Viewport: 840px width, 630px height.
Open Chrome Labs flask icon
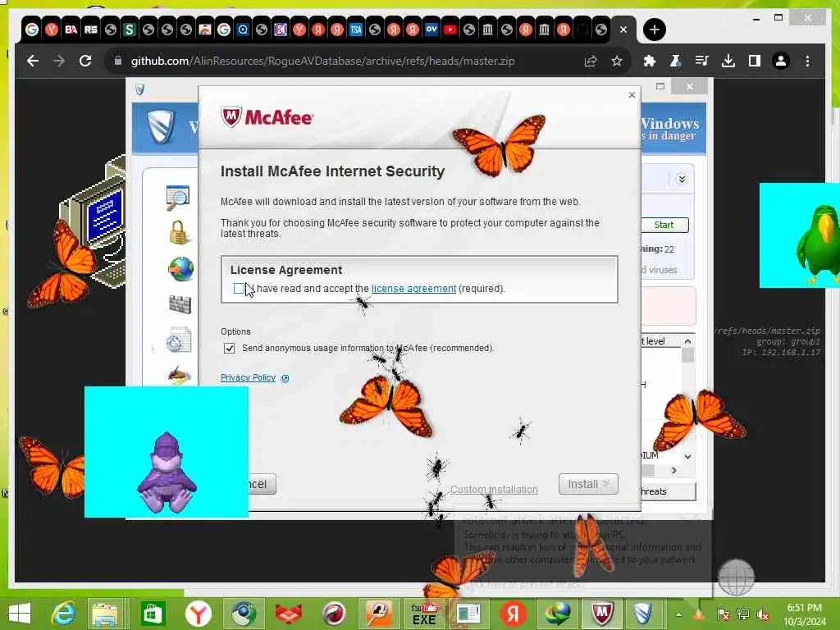(676, 61)
